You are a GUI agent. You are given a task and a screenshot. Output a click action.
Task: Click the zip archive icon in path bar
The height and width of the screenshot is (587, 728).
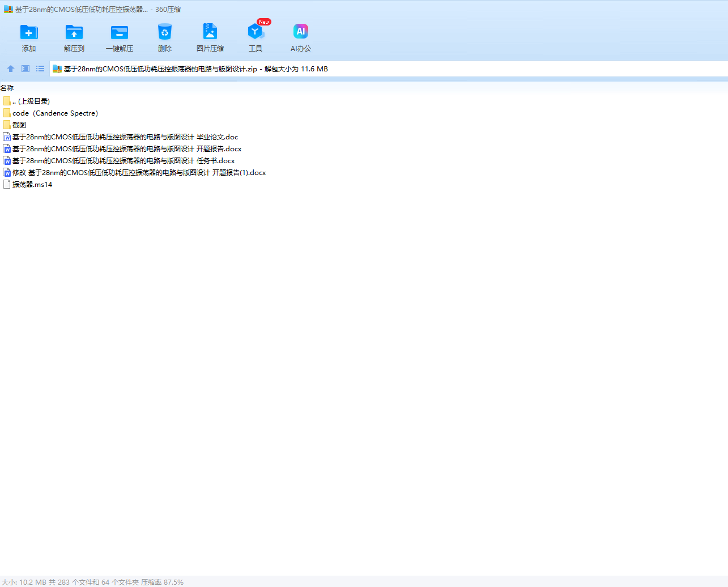(57, 69)
